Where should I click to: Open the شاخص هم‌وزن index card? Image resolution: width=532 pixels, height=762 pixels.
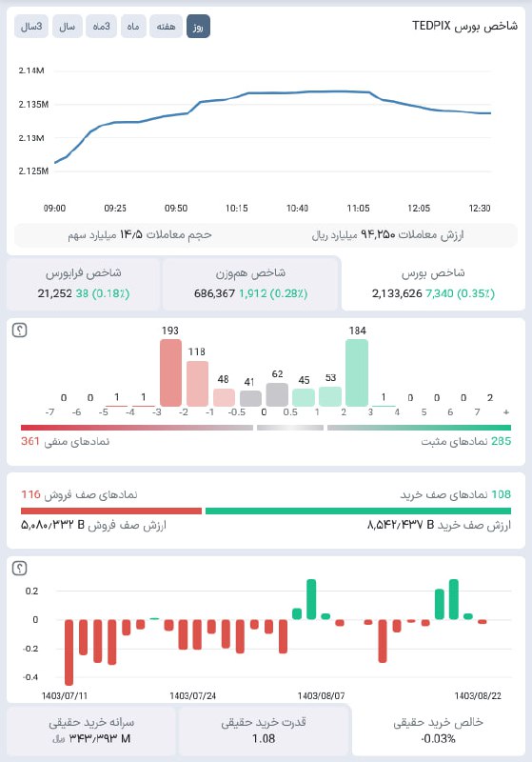250,284
